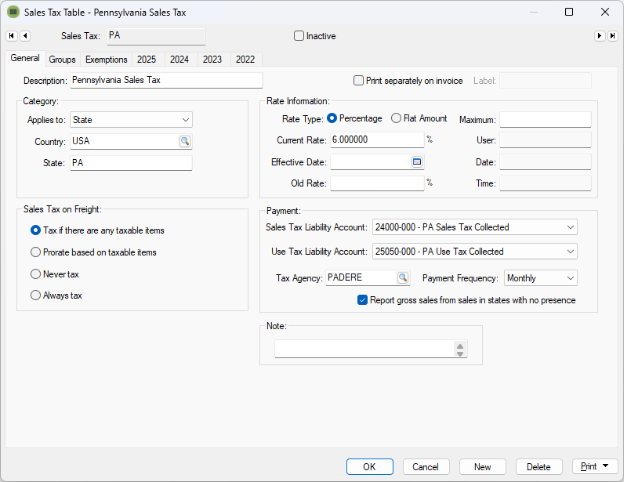The image size is (624, 482).
Task: Go to the previous sales tax record
Action: click(x=25, y=36)
